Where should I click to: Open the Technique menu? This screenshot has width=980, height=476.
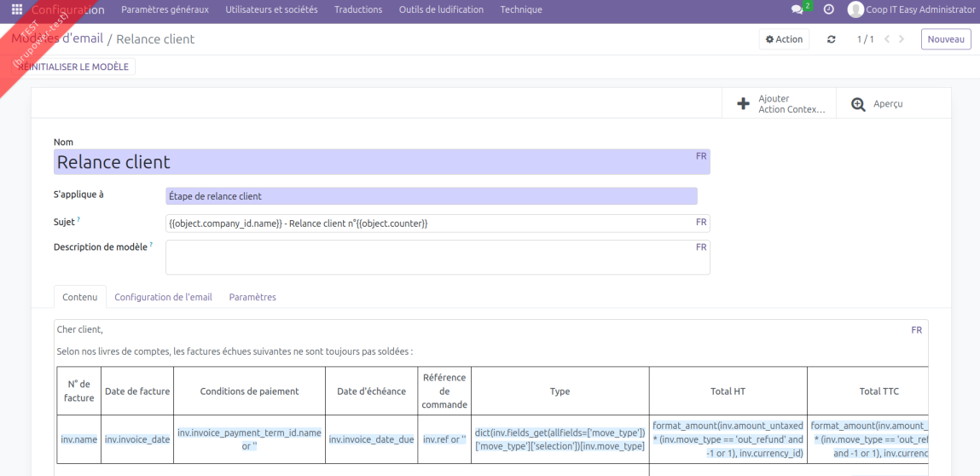521,9
